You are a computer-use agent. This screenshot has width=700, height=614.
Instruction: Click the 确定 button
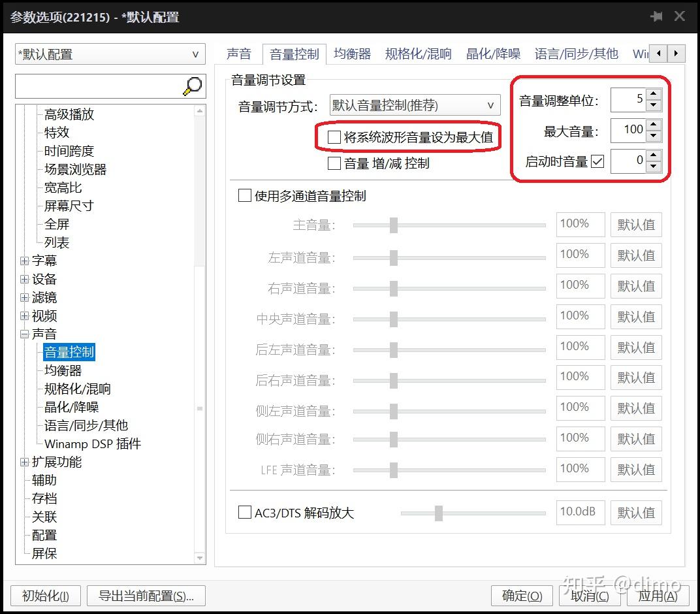tap(521, 596)
